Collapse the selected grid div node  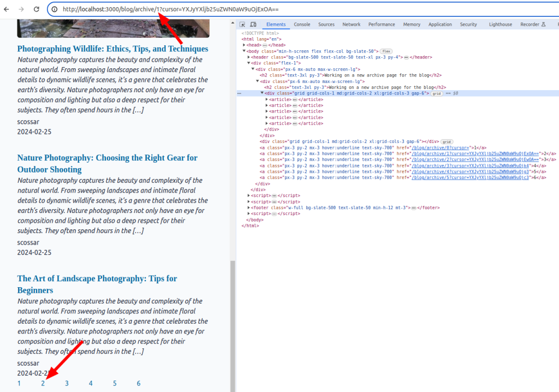[262, 93]
